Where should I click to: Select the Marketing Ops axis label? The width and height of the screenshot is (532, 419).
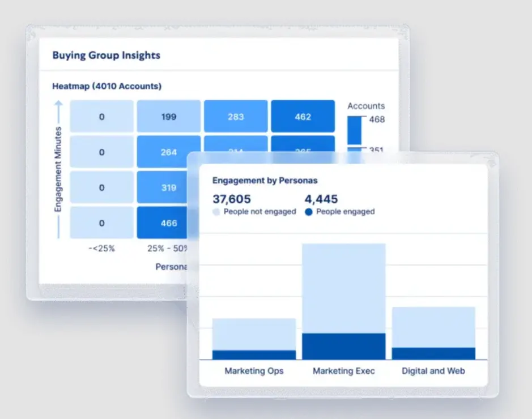254,371
